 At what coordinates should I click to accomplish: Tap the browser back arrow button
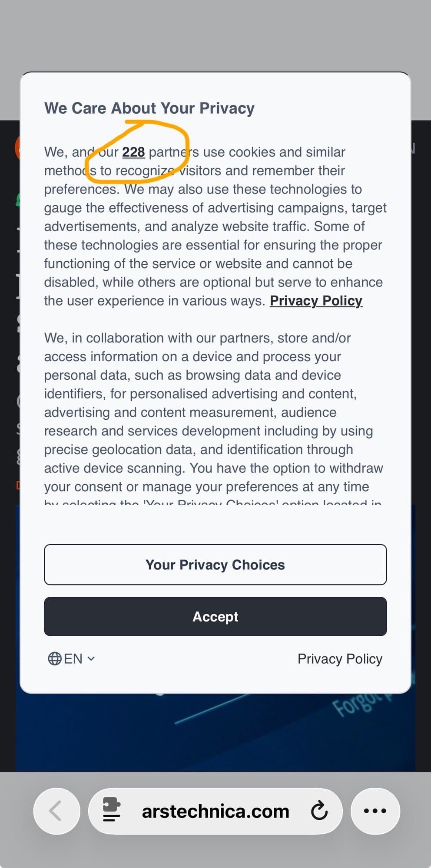click(56, 811)
